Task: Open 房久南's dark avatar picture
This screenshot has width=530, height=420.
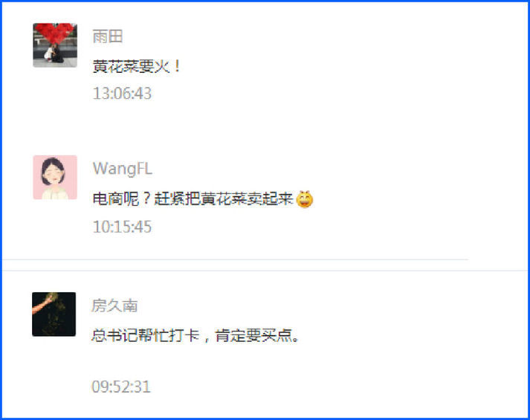Action: click(54, 314)
